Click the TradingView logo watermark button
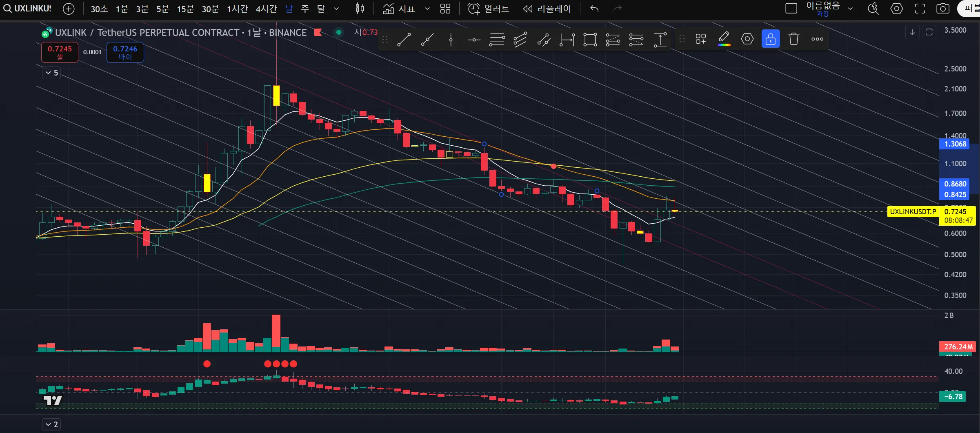This screenshot has height=433, width=980. [53, 401]
